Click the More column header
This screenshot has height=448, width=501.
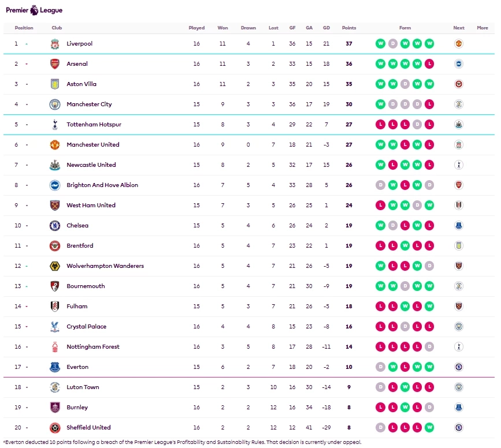483,28
